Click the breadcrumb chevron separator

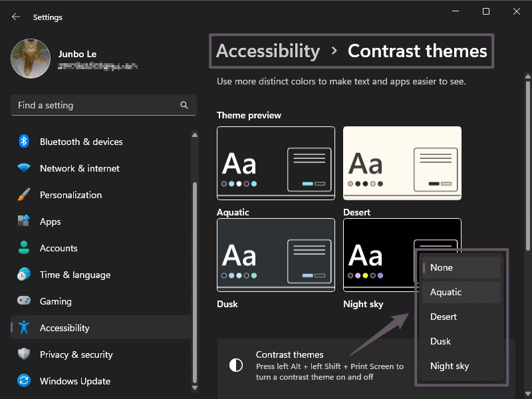click(334, 51)
